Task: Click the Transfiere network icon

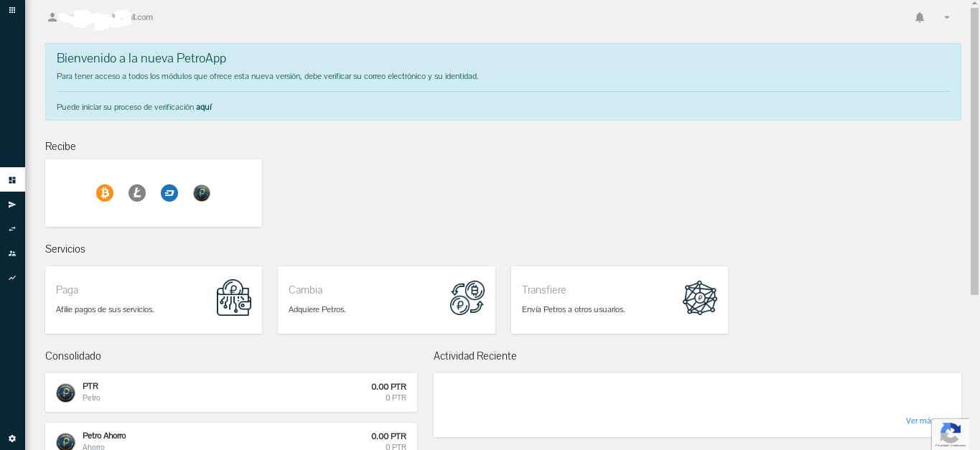Action: pyautogui.click(x=700, y=298)
